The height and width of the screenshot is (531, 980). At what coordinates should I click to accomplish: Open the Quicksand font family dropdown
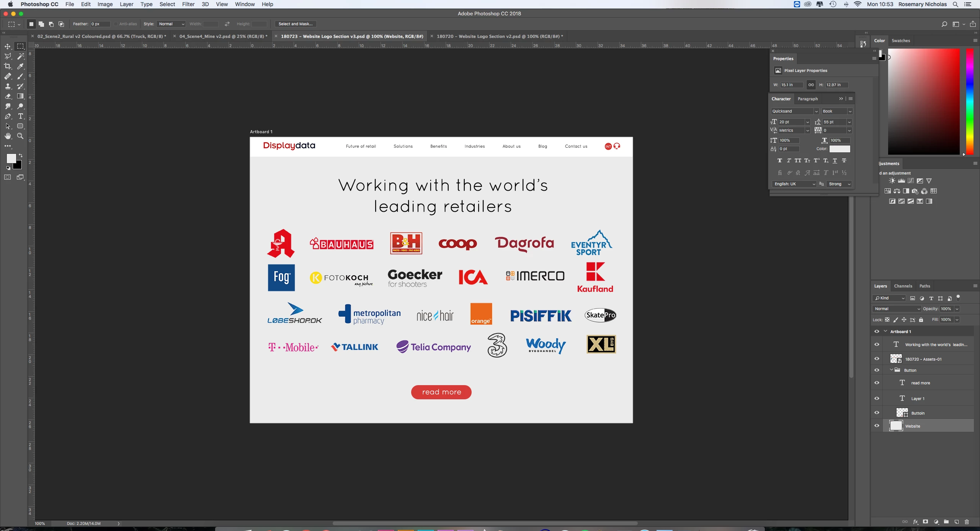[816, 111]
